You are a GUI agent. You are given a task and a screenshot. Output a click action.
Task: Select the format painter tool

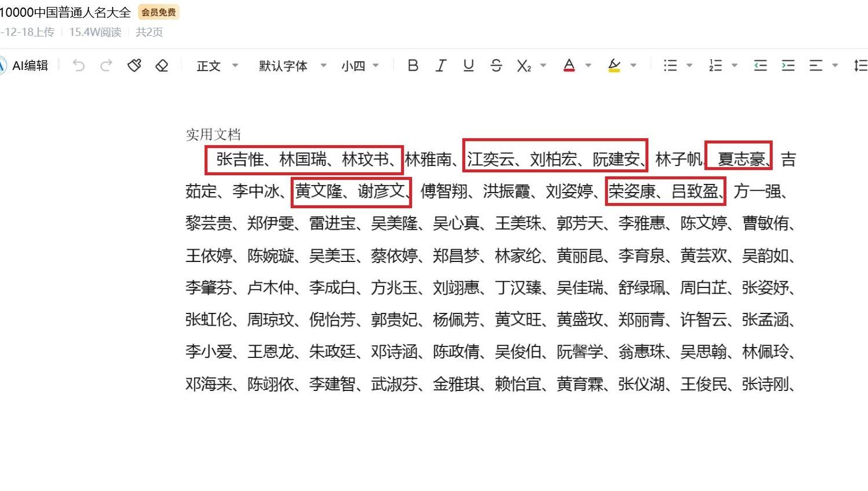pos(134,65)
